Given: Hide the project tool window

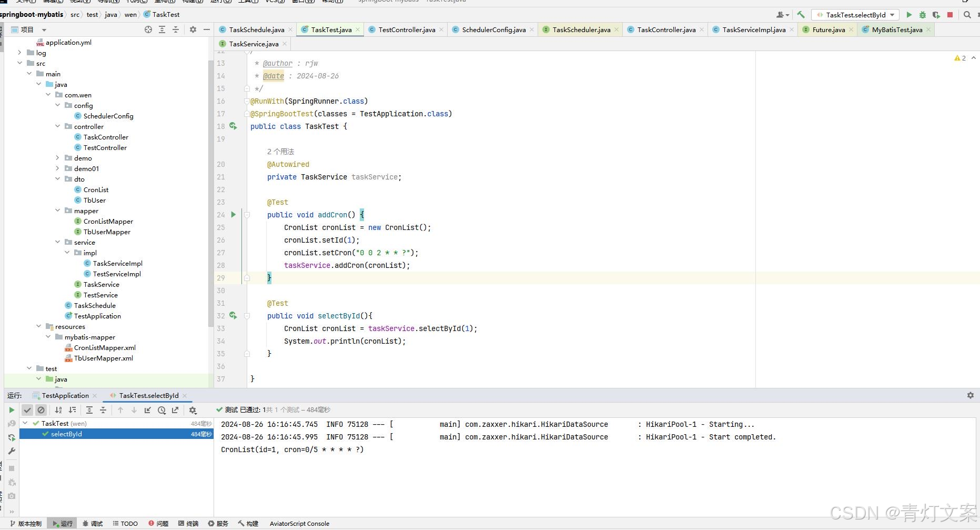Looking at the screenshot, I should 207,29.
